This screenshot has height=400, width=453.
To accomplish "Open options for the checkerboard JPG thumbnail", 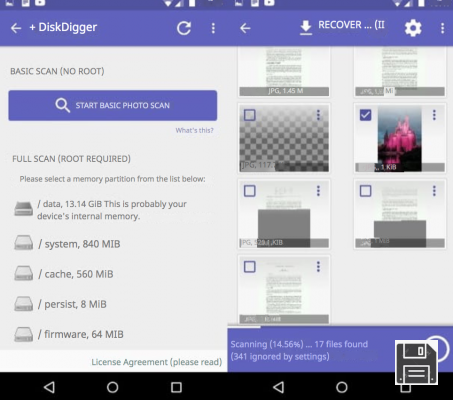I will pyautogui.click(x=318, y=115).
